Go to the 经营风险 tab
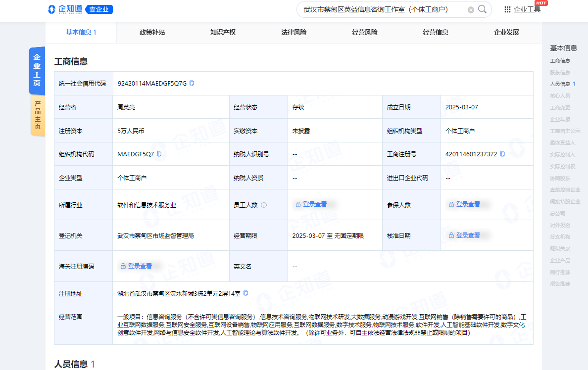588x370 pixels. [365, 33]
